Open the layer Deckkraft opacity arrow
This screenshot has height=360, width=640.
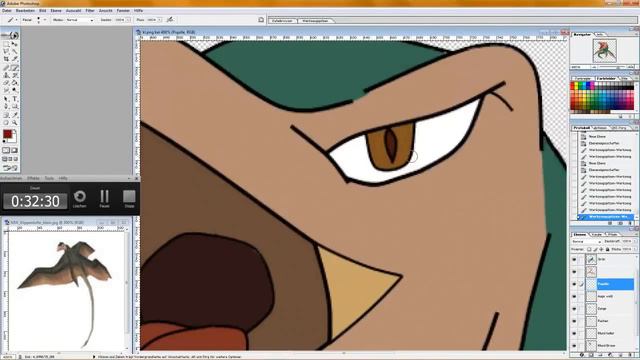pos(635,242)
